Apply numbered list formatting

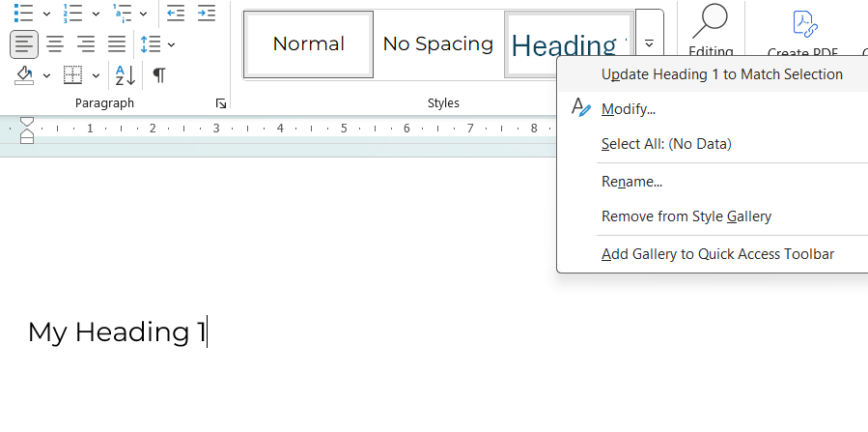(x=72, y=13)
